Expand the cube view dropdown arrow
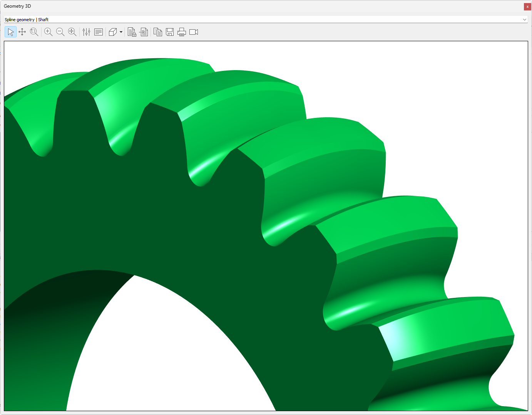The height and width of the screenshot is (415, 532). point(121,32)
